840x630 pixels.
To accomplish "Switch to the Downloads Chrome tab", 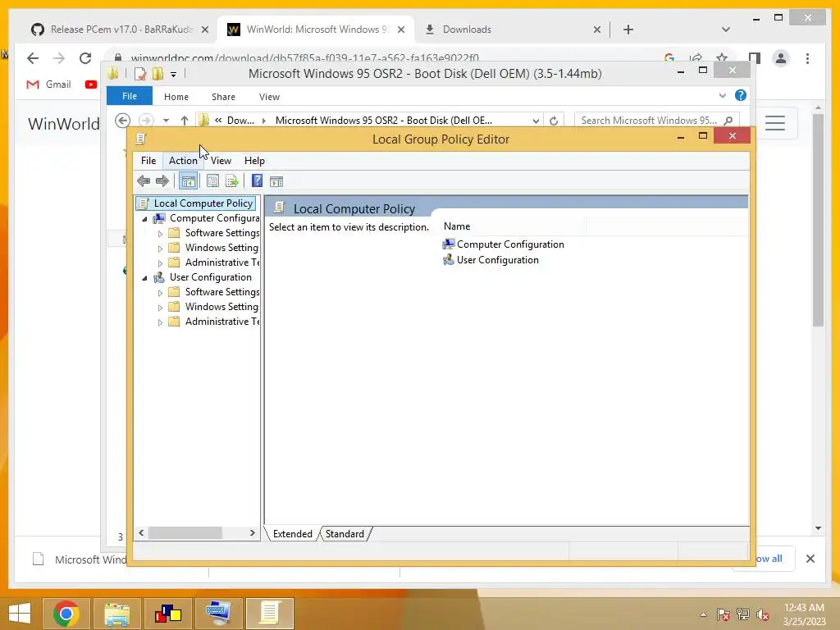I will (x=466, y=30).
